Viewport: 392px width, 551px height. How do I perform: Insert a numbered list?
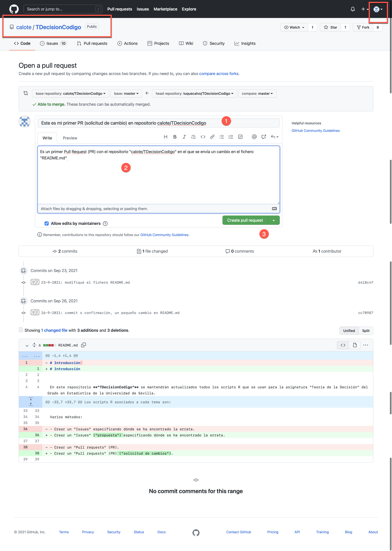coord(231,137)
